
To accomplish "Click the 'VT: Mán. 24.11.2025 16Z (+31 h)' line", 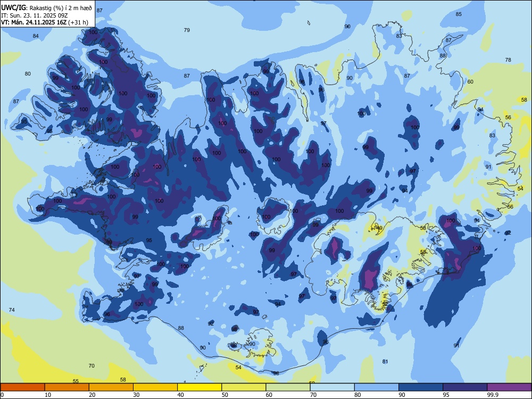I will click(x=45, y=22).
